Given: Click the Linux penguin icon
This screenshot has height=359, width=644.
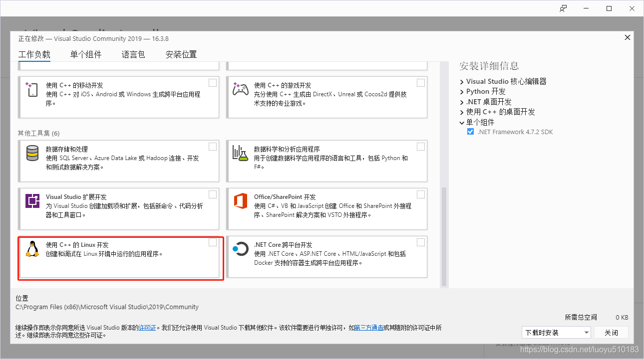Looking at the screenshot, I should click(x=32, y=249).
